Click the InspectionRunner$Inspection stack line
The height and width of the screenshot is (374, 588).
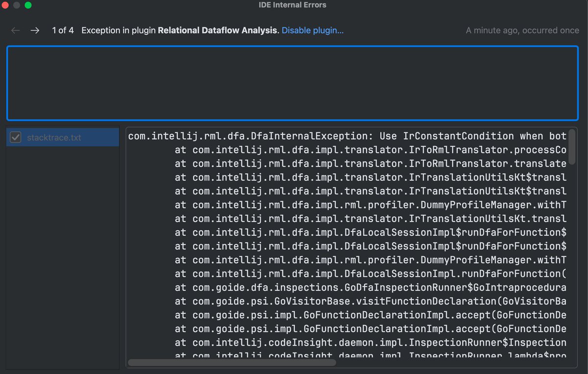coord(370,342)
